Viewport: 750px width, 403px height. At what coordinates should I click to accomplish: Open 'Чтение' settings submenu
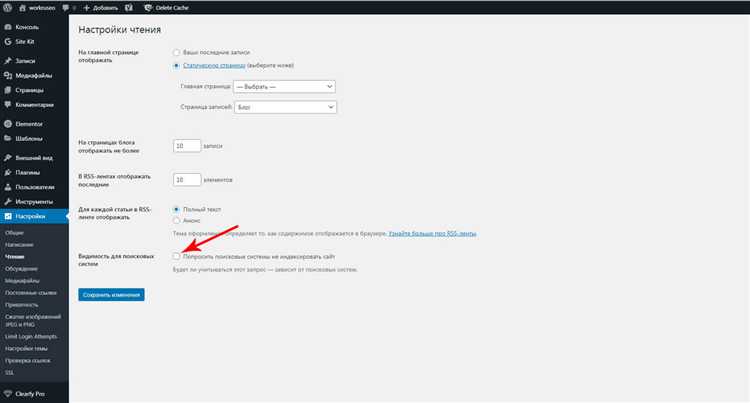point(14,257)
